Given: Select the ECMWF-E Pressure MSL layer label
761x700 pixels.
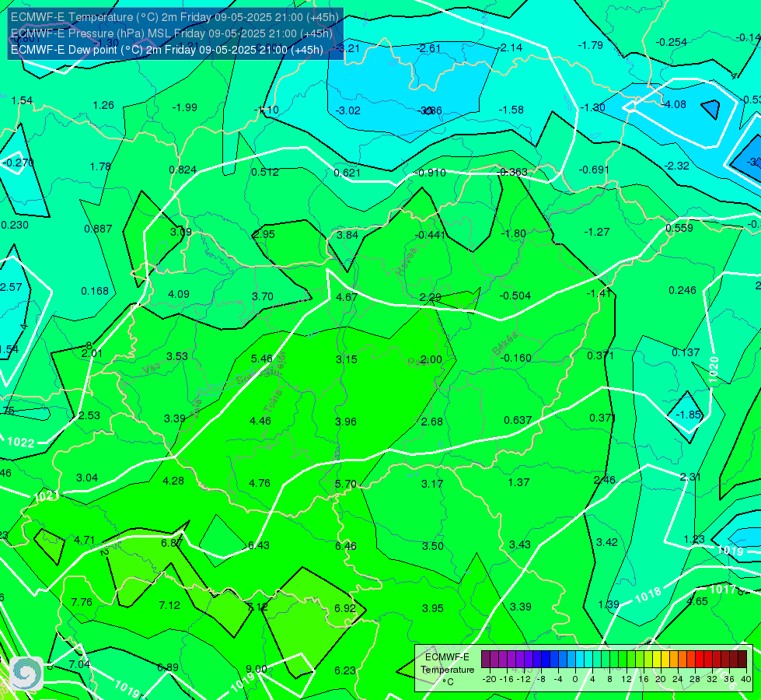Looking at the screenshot, I should coord(172,33).
